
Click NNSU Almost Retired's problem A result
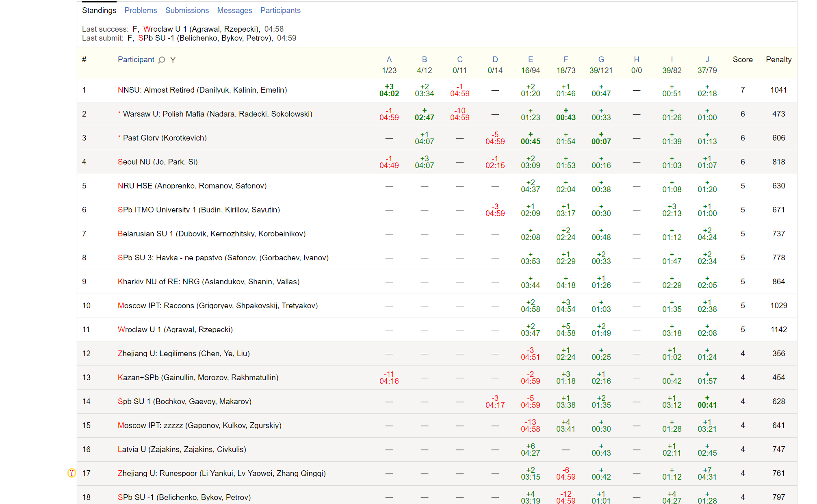coord(389,90)
